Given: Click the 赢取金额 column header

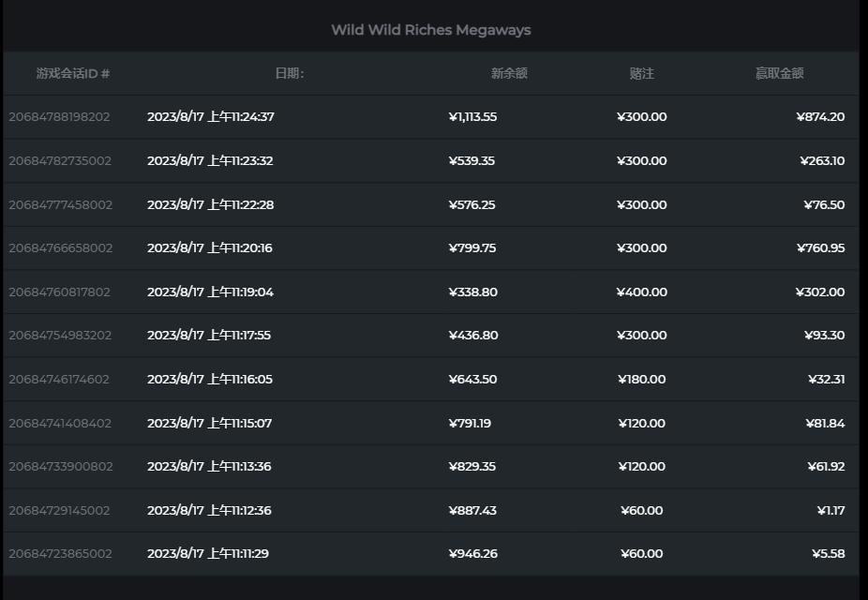Looking at the screenshot, I should (x=780, y=73).
